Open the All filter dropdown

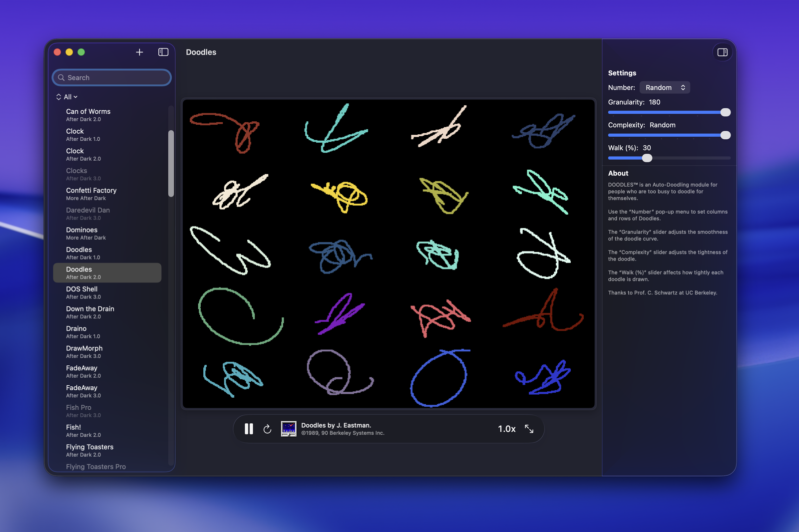67,97
